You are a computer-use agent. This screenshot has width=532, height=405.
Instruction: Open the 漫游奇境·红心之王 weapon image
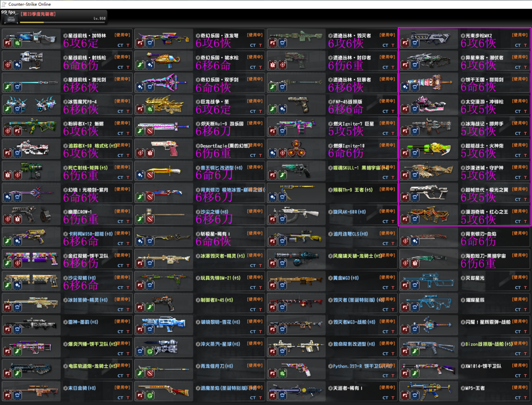[x=429, y=215]
